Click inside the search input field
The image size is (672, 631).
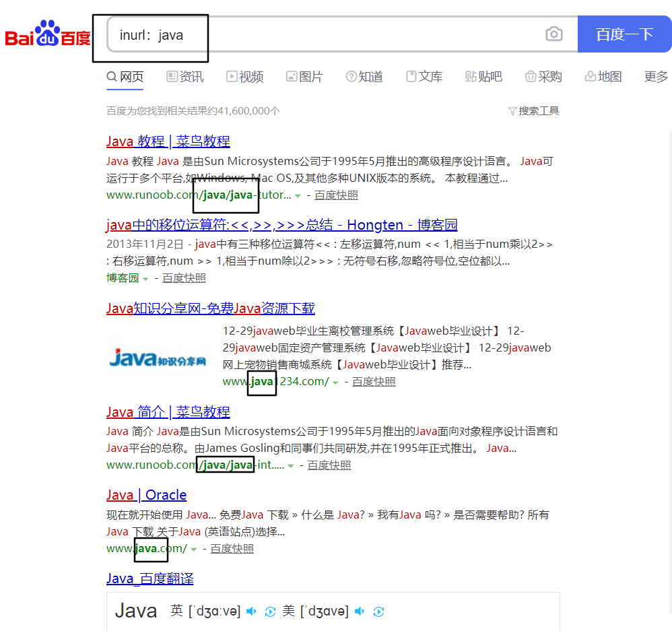[x=269, y=34]
